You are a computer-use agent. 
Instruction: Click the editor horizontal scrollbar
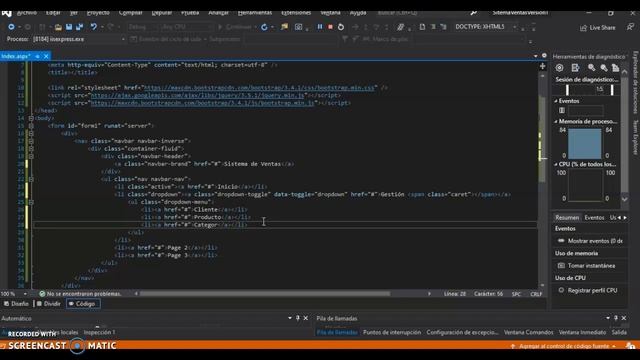[264, 293]
